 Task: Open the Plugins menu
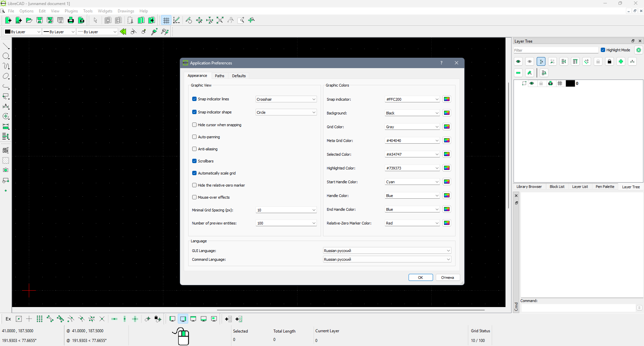[71, 11]
